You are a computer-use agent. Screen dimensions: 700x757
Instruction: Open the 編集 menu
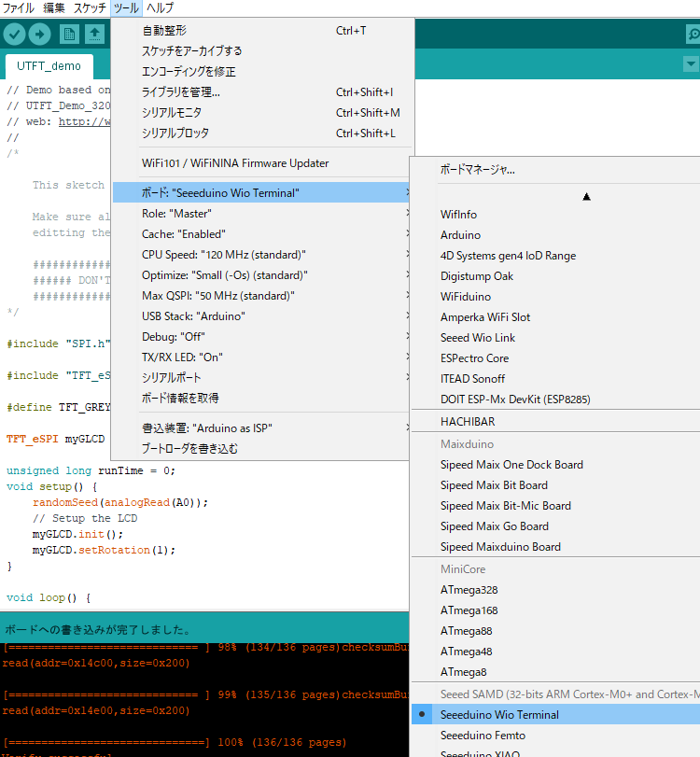[x=53, y=7]
